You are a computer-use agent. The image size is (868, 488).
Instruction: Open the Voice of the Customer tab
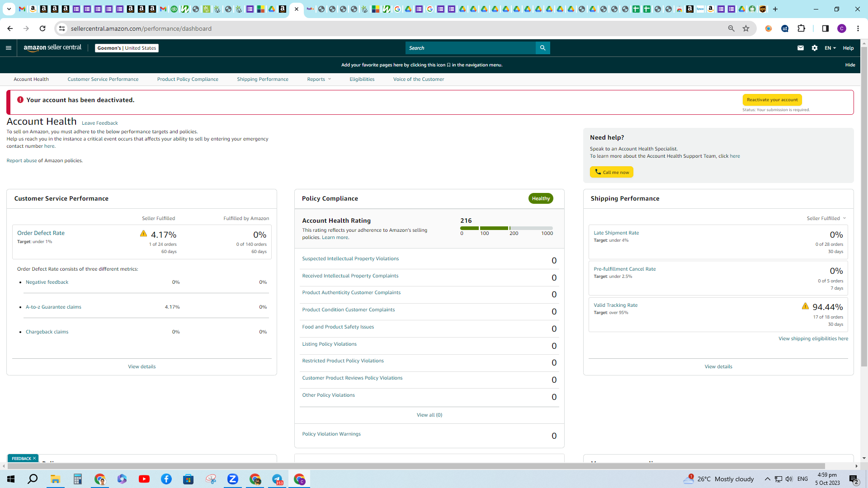tap(419, 79)
